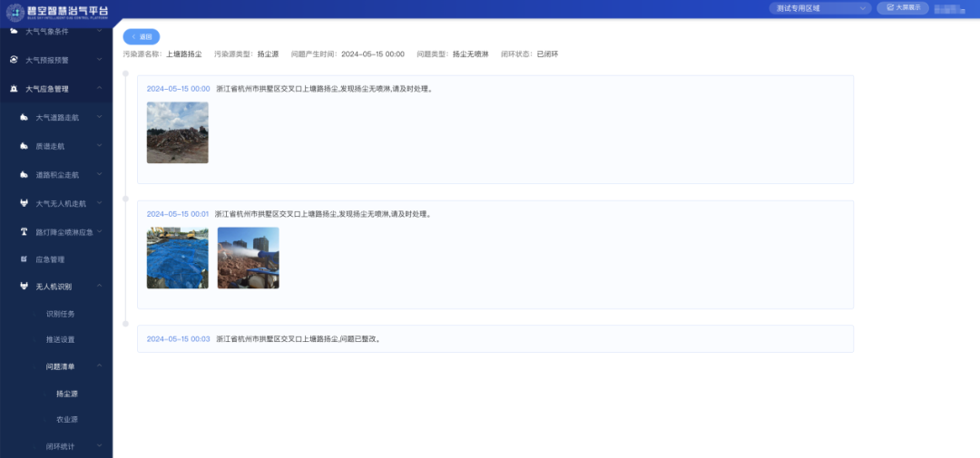
Task: Click the 大屏展示 button
Action: pos(903,8)
